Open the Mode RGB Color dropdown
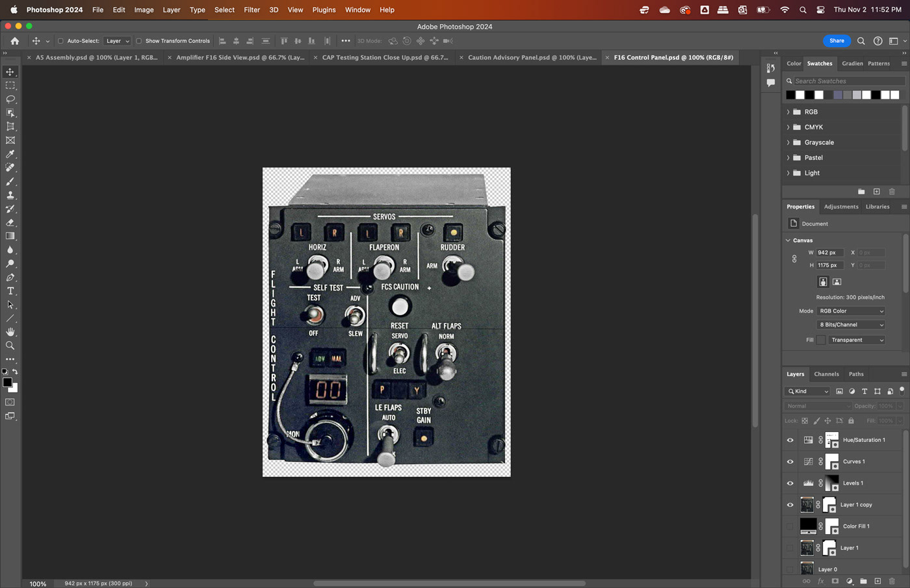The image size is (910, 588). click(851, 311)
